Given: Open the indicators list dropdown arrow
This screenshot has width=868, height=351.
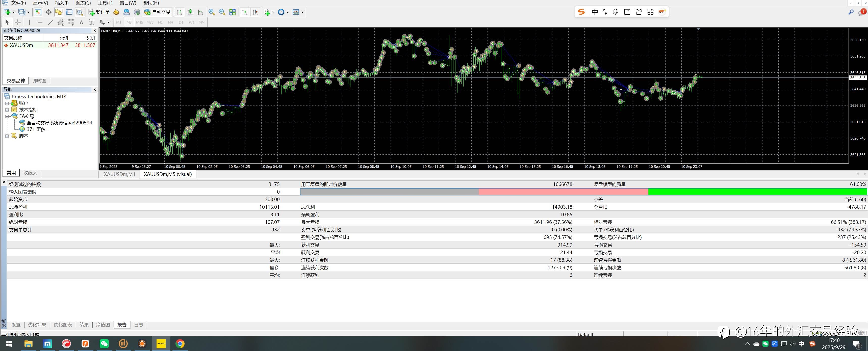Looking at the screenshot, I should click(x=273, y=12).
